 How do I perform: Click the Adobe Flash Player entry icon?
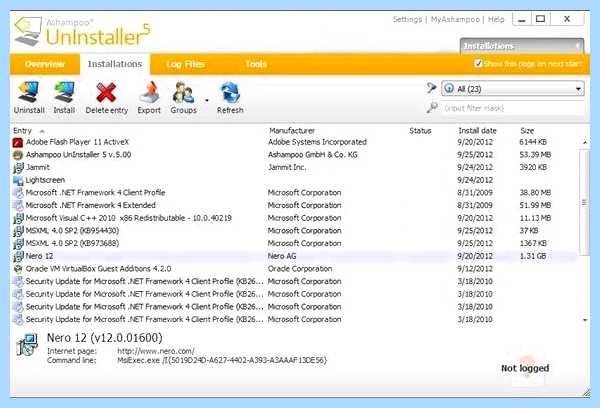click(x=18, y=142)
